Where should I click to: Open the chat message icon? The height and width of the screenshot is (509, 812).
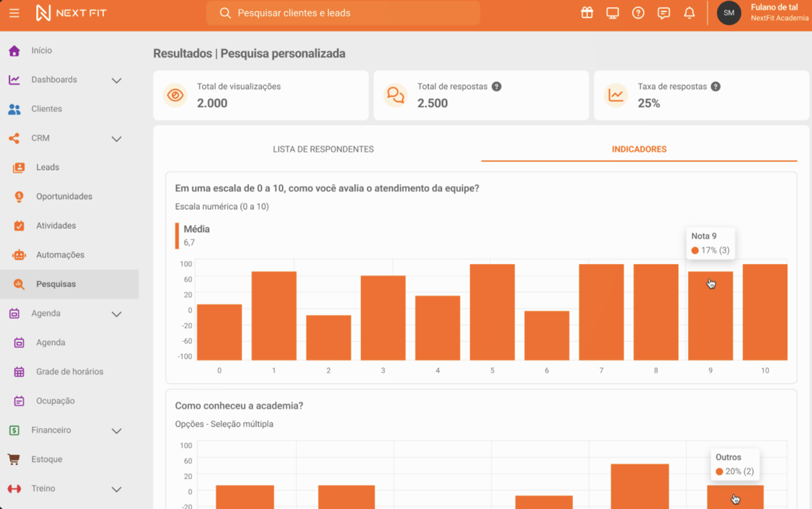[663, 13]
